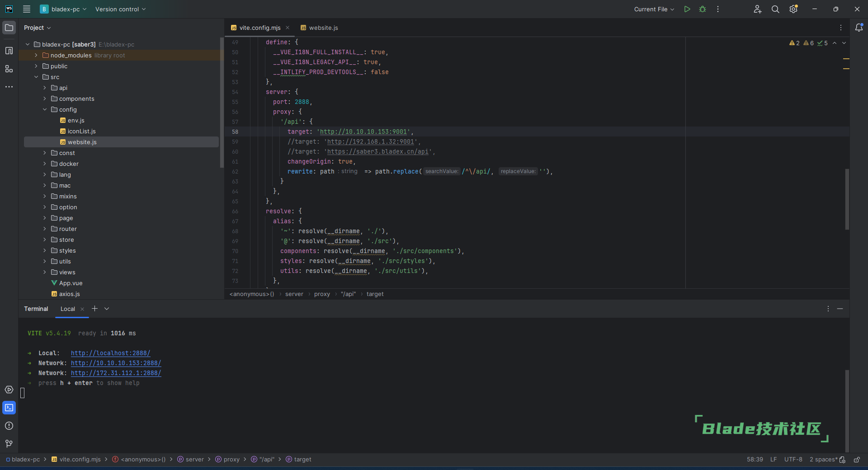Open Services tool window icon
868x470 pixels.
[9, 390]
